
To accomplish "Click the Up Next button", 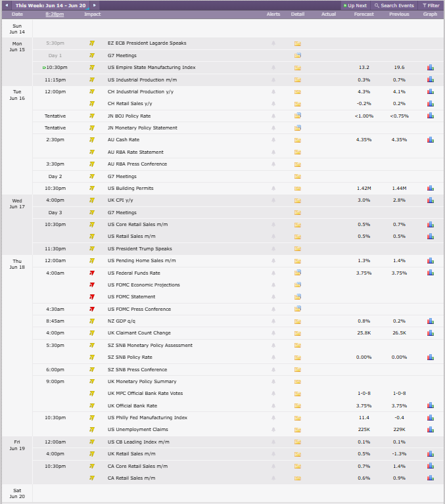I will pos(355,5).
